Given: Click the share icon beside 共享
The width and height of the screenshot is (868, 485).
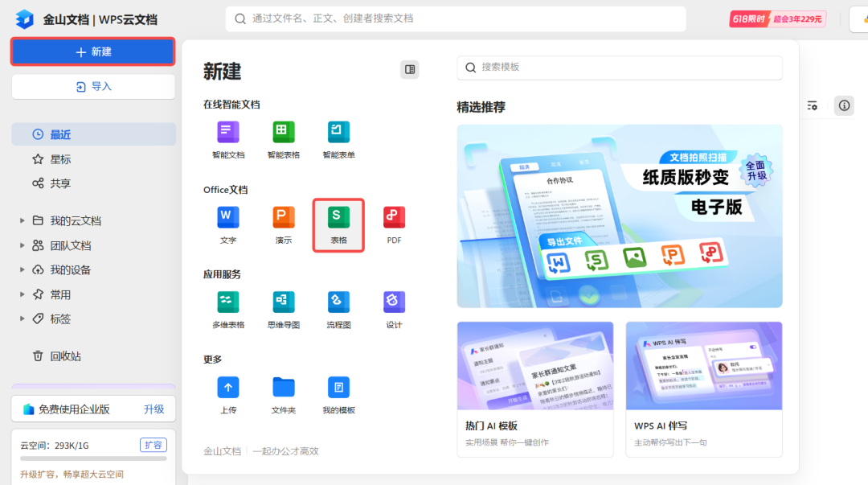Looking at the screenshot, I should click(x=38, y=183).
